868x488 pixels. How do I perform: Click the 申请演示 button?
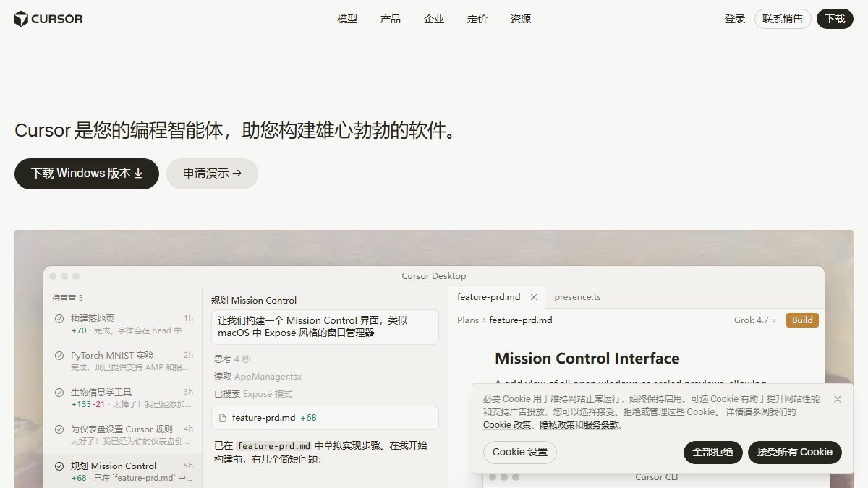point(212,174)
